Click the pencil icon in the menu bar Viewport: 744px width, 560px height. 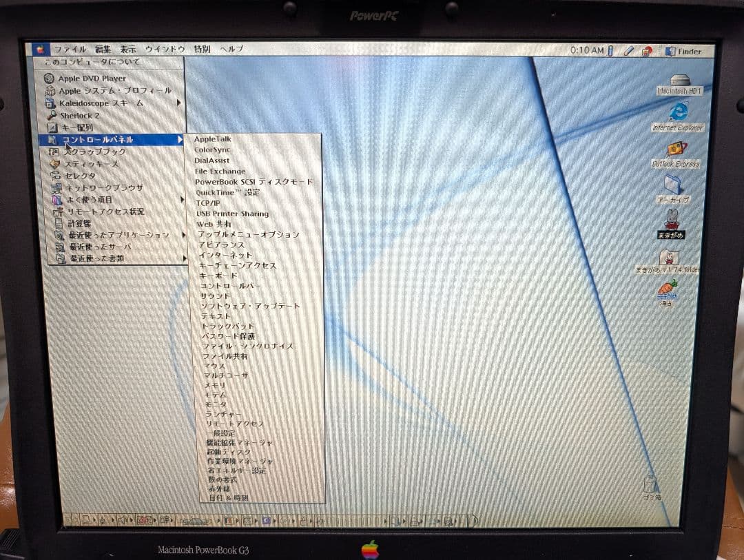click(x=628, y=51)
